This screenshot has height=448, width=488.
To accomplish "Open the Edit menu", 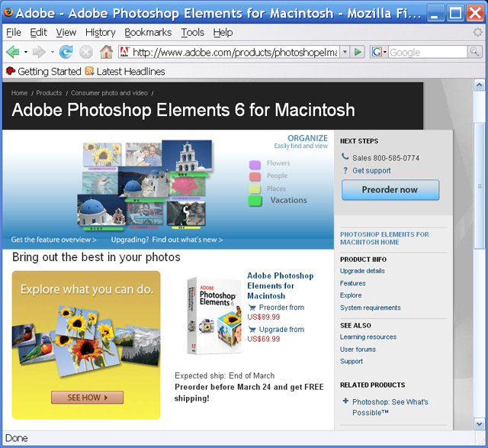I will click(x=38, y=32).
